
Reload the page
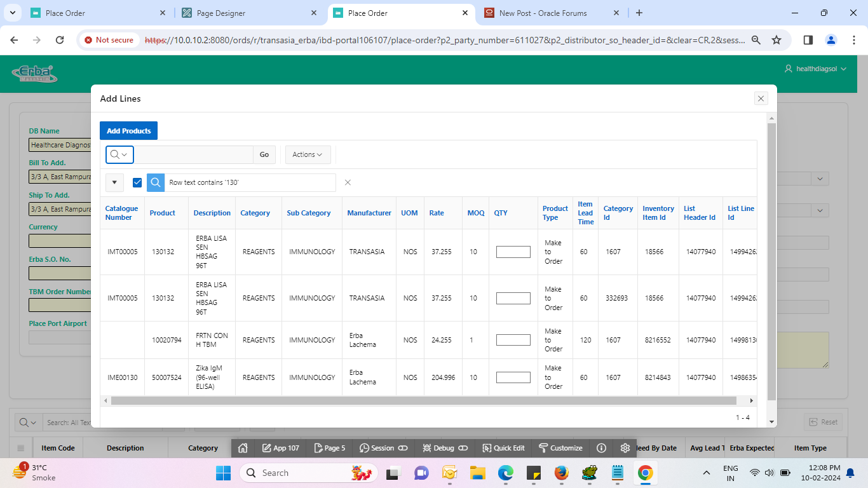(x=60, y=39)
